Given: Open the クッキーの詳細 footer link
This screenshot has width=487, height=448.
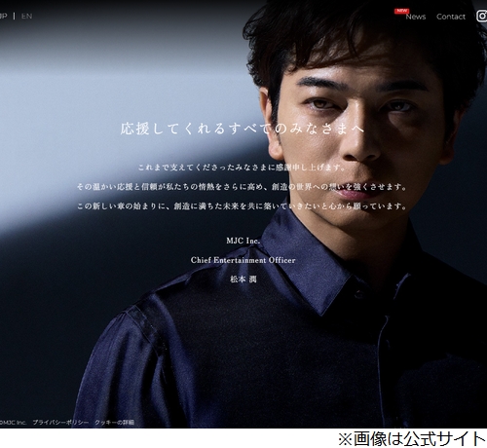Looking at the screenshot, I should click(x=114, y=423).
